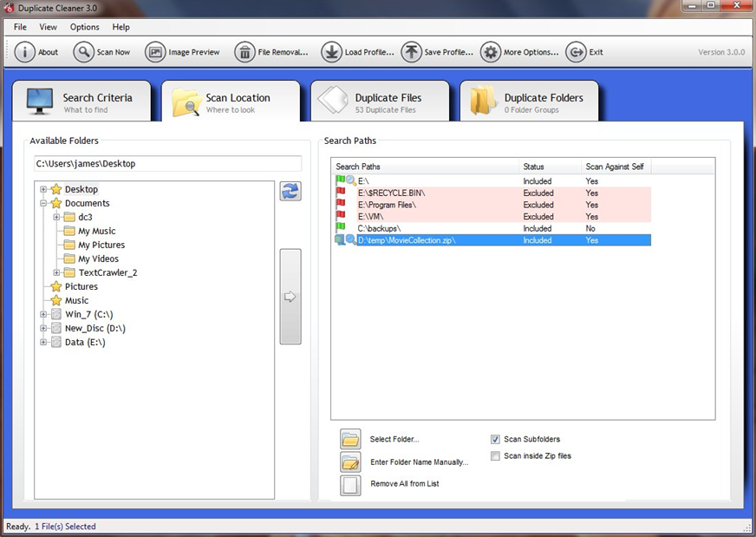This screenshot has width=756, height=537.
Task: Click green flag of E:\ path row
Action: click(341, 180)
